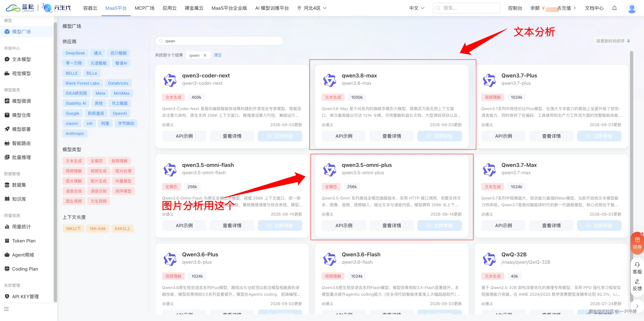Open 视觉模型 camera icon item
Screen dimensions: 644x321
[x=7, y=73]
